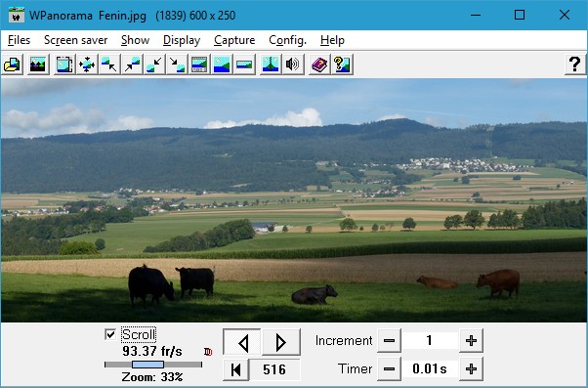Open the Capture menu
Screen dimensions: 588x388
click(234, 40)
